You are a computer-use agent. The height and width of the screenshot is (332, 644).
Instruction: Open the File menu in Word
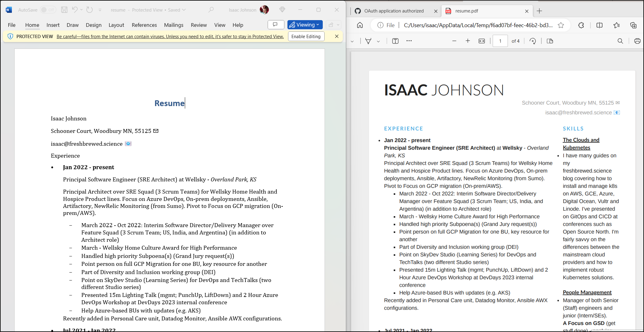click(12, 25)
